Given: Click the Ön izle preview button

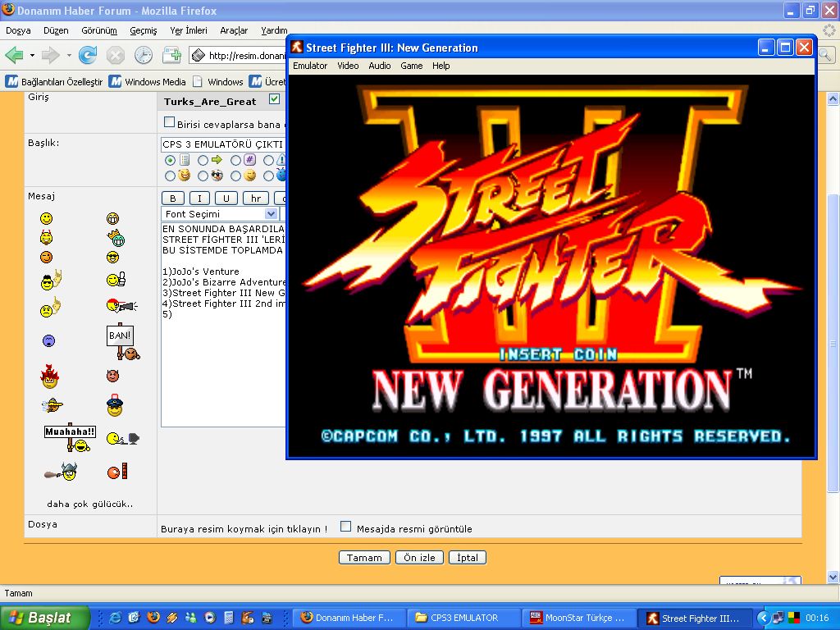Looking at the screenshot, I should [419, 558].
